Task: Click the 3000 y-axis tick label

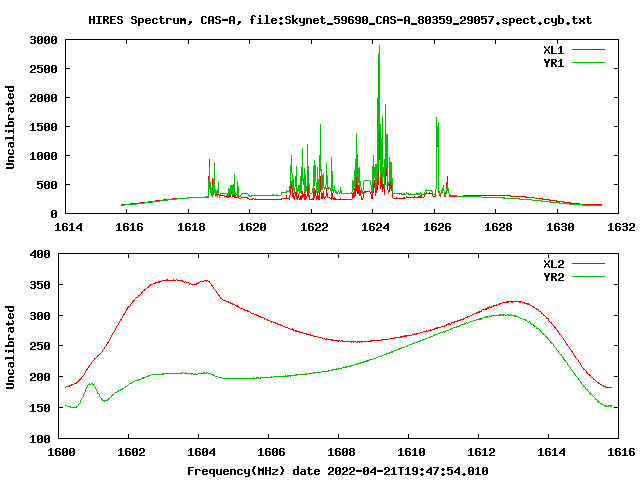Action: pyautogui.click(x=43, y=40)
